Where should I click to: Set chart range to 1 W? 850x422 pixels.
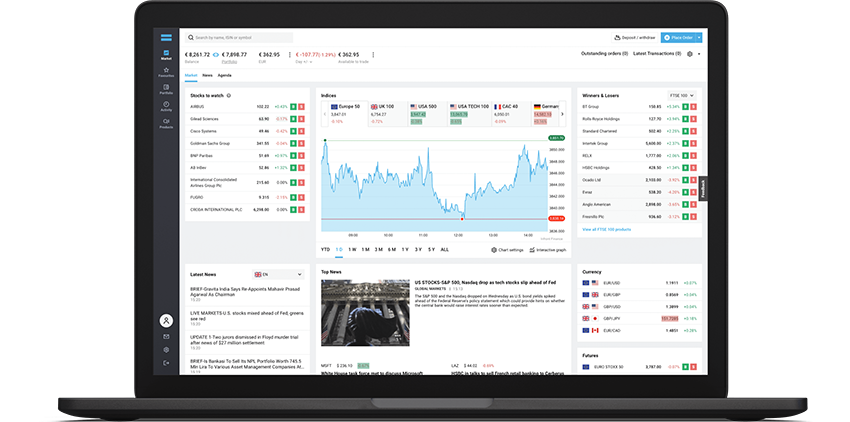352,250
